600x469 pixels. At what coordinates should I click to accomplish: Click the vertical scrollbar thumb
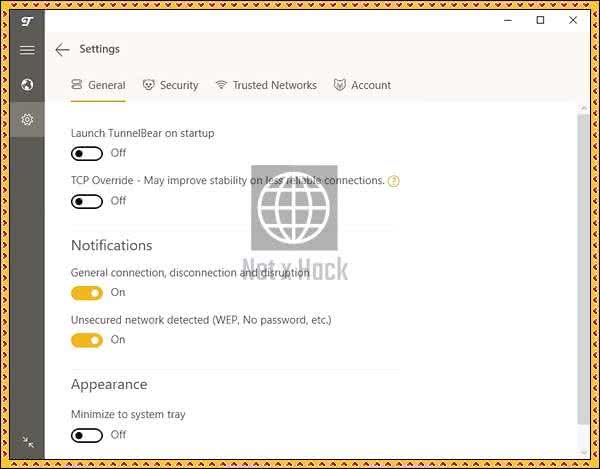(x=583, y=269)
